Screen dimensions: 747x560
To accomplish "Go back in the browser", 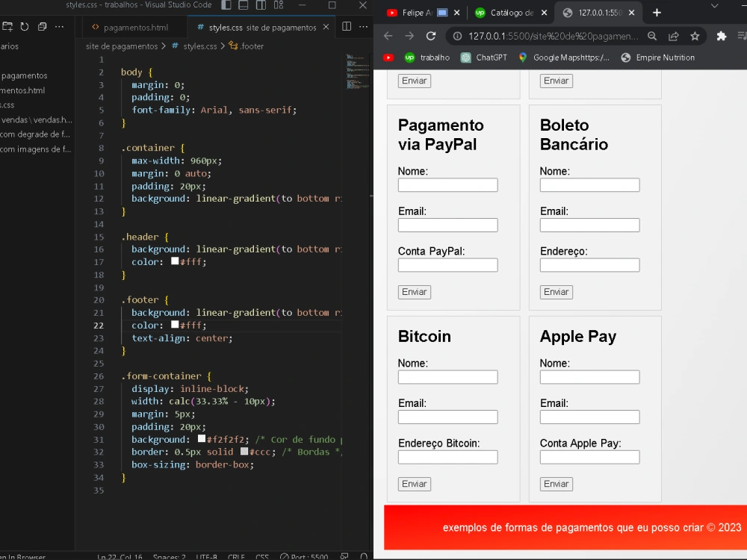I will pyautogui.click(x=388, y=36).
